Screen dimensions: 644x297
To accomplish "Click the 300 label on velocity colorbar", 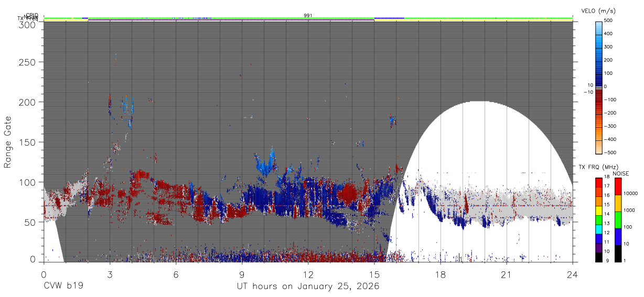I will point(609,47).
